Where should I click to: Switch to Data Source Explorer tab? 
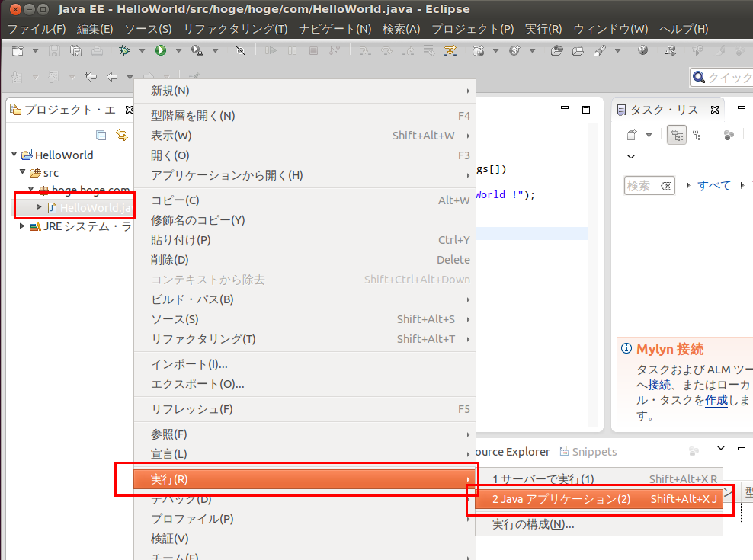tap(512, 452)
